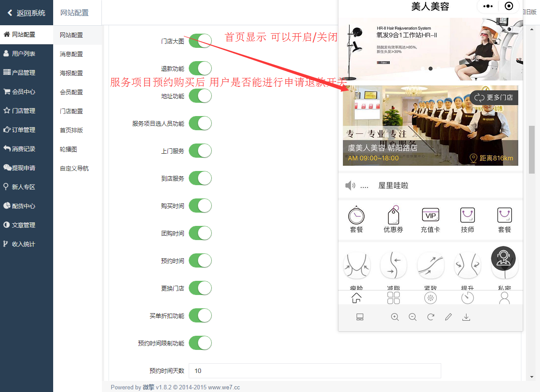Open 网站配置 in dark sidebar
Image resolution: width=540 pixels, height=392 pixels.
pyautogui.click(x=27, y=35)
